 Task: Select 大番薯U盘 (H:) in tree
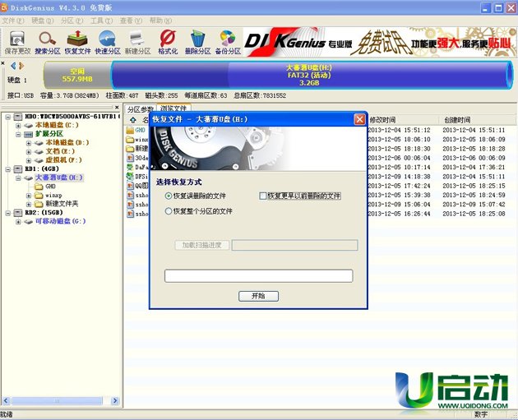59,178
